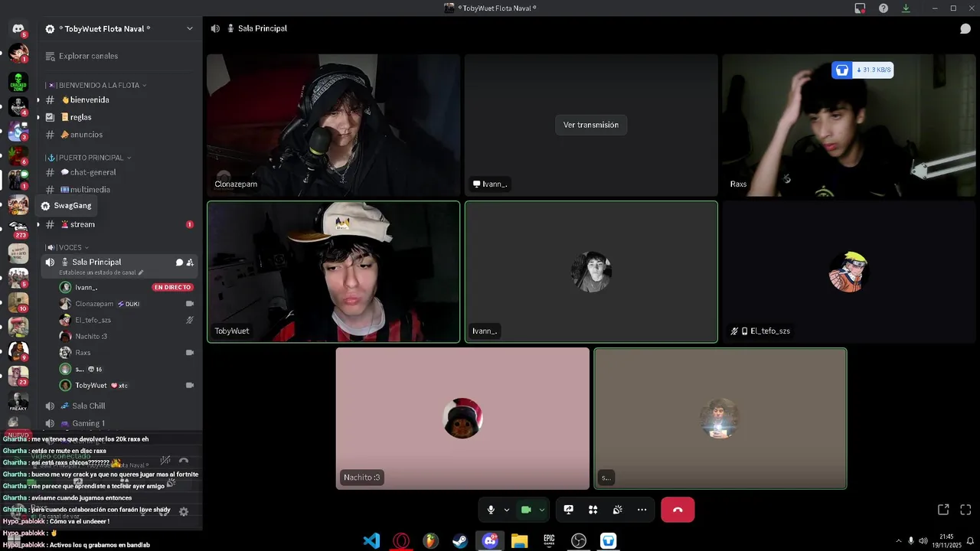
Task: Open system volume speaker icon
Action: tap(923, 541)
